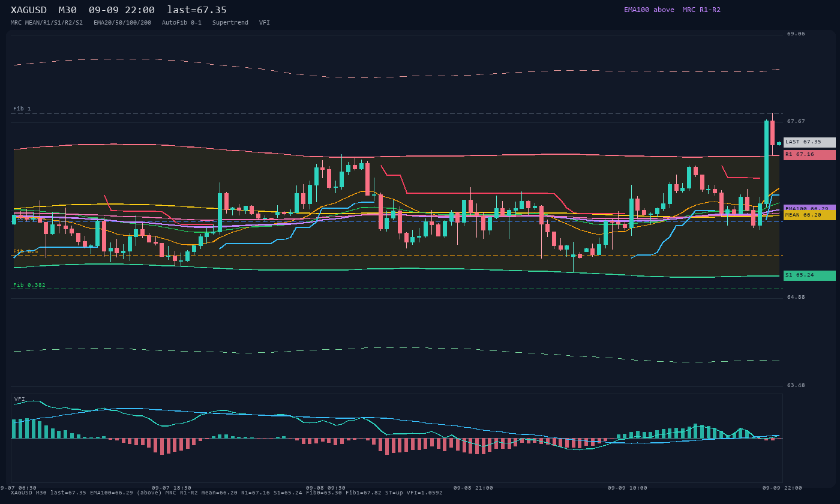Click the green S1 65.24 price tag

coord(809,275)
